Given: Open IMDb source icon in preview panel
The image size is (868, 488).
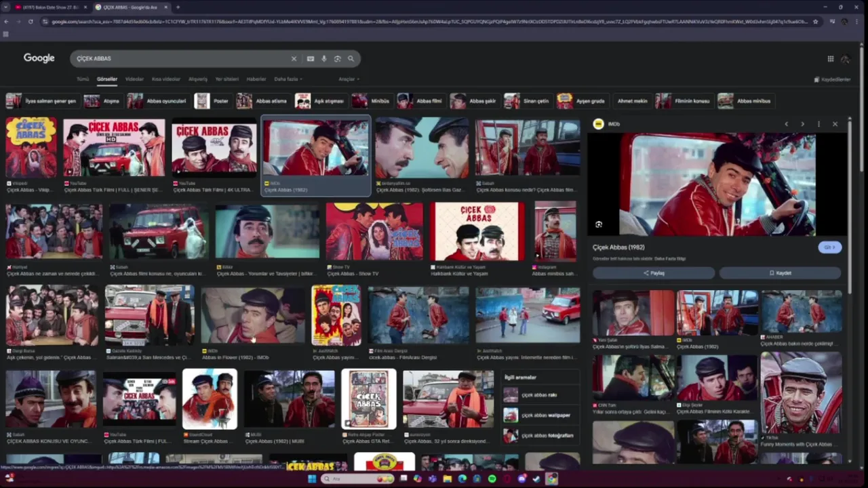Looking at the screenshot, I should click(x=598, y=124).
